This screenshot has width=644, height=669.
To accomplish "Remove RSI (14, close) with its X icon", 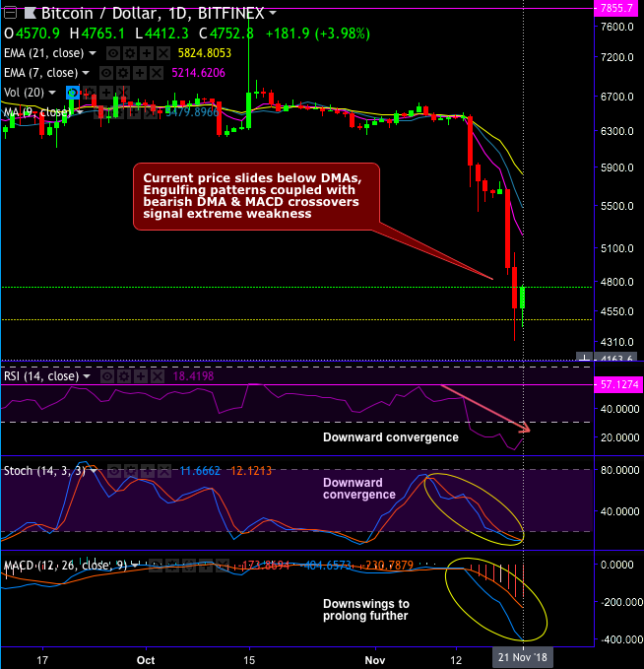I will point(157,376).
